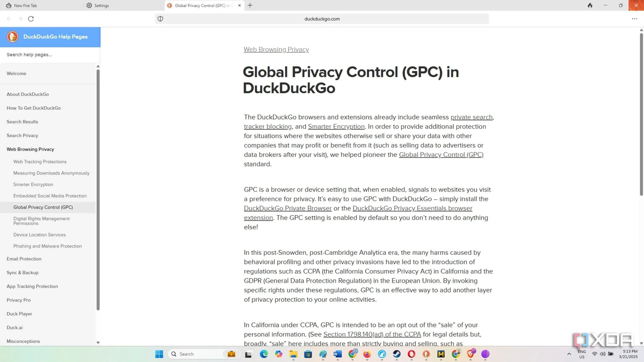Collapse the Web Browsing Privacy section
Screen dimensions: 644x362
click(x=30, y=149)
